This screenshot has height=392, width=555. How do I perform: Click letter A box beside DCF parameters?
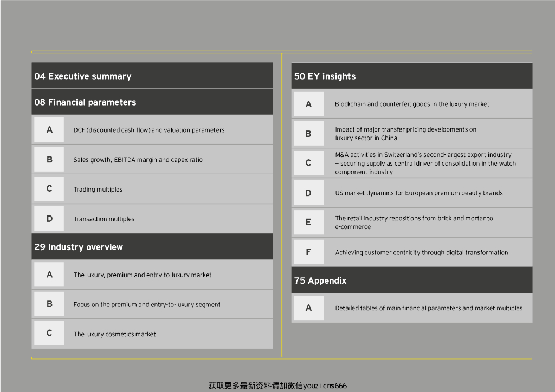(49, 130)
